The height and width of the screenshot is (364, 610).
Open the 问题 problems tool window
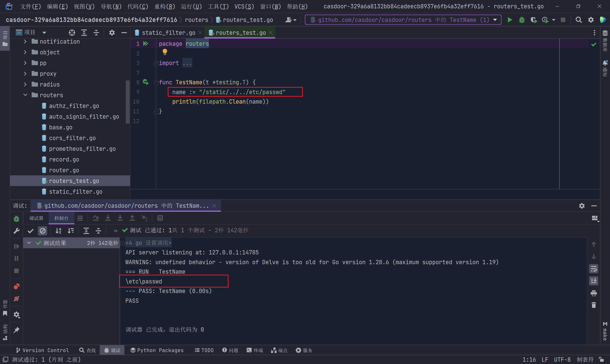coord(230,350)
